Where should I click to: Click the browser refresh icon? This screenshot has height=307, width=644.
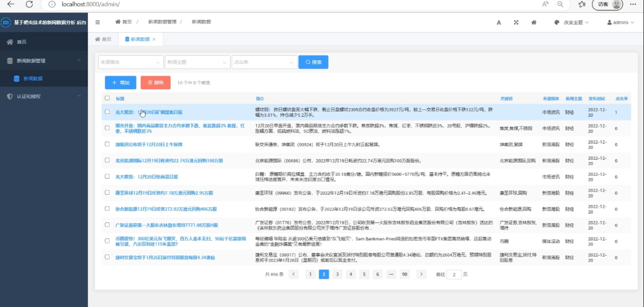point(29,4)
